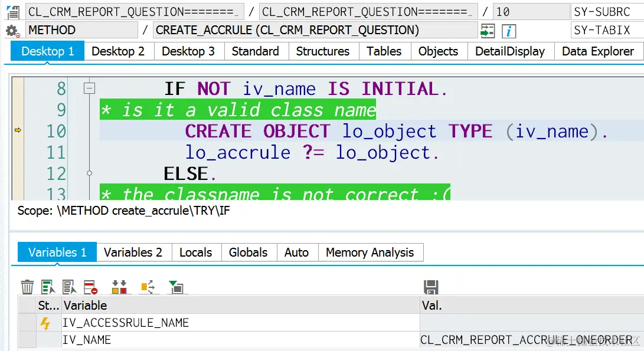The height and width of the screenshot is (351, 644).
Task: Click the 'CREATE OBJECT lo_object' code line
Action: point(396,132)
